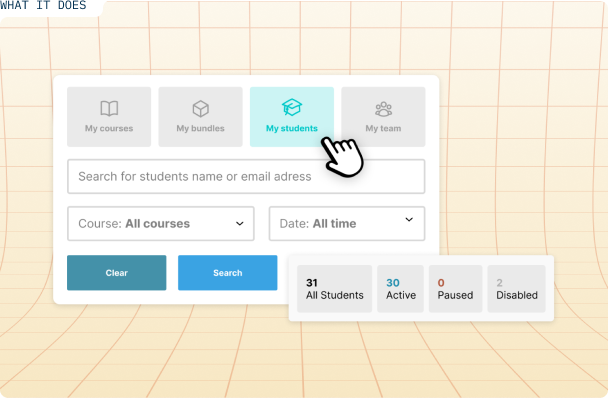Image resolution: width=608 pixels, height=398 pixels.
Task: Expand the chevron on the Course dropdown
Action: (240, 223)
